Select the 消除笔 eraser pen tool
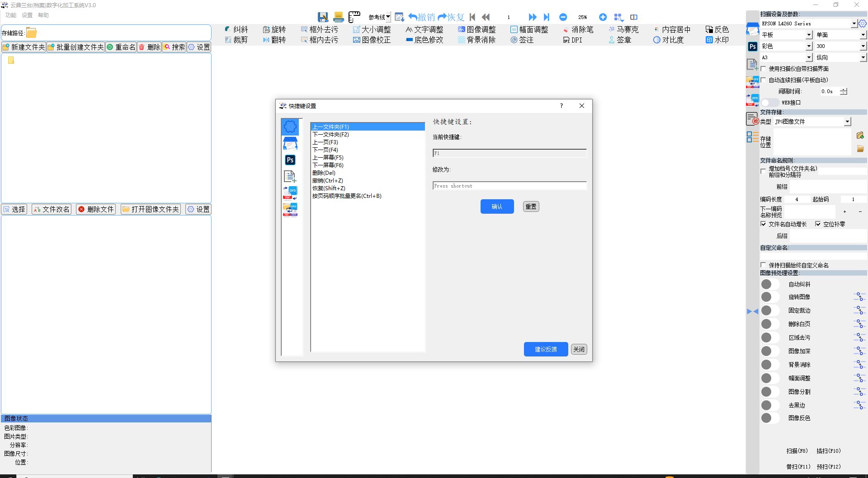The height and width of the screenshot is (478, 868). [578, 29]
